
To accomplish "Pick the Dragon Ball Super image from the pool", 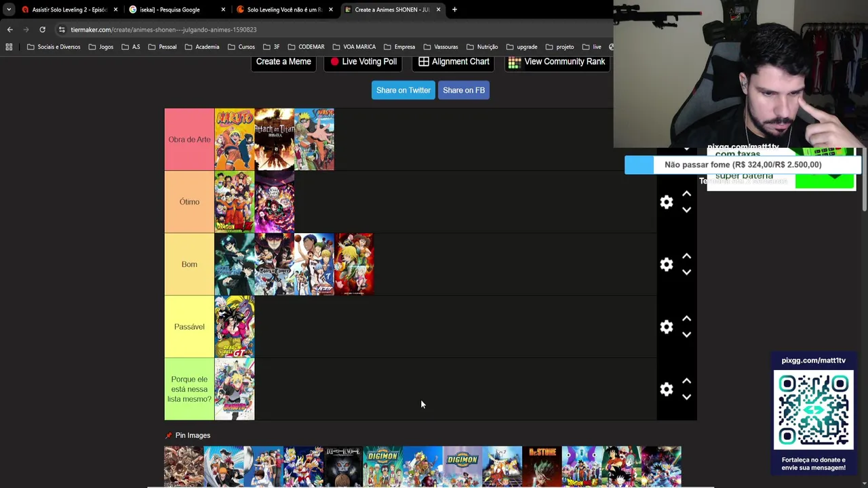I will [x=582, y=466].
